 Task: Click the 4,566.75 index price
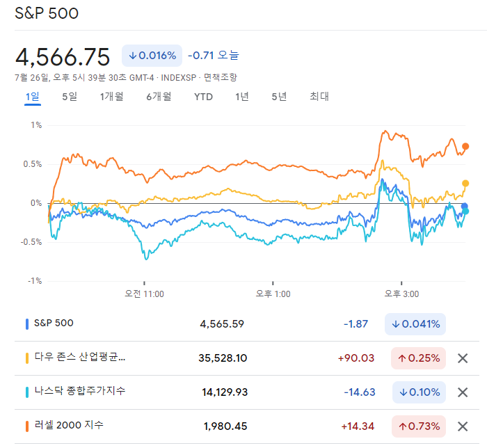(63, 57)
